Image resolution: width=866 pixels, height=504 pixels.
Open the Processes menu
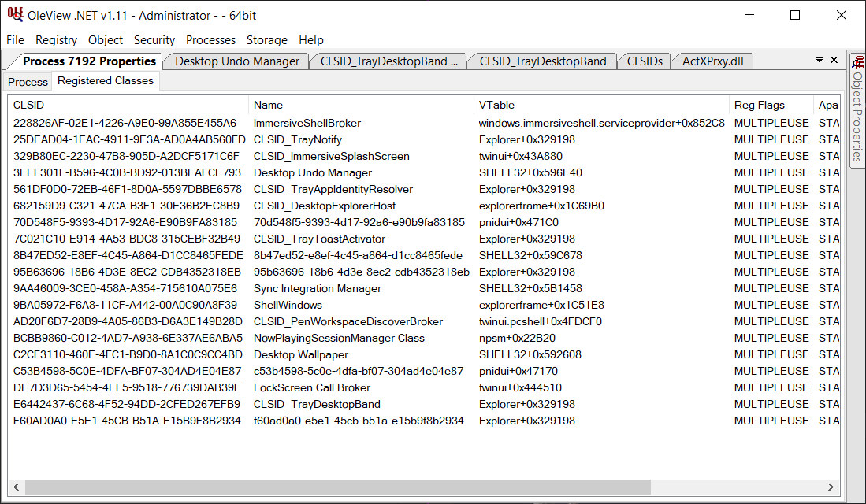(210, 39)
